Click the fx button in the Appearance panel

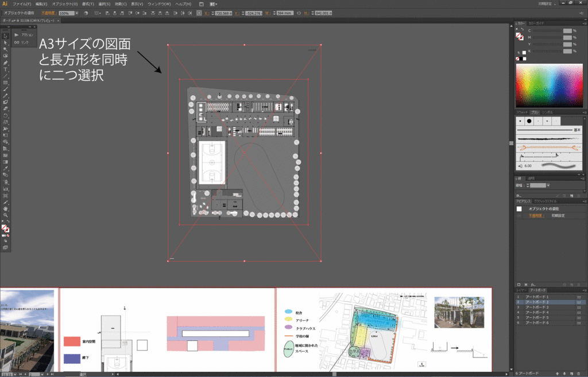532,283
